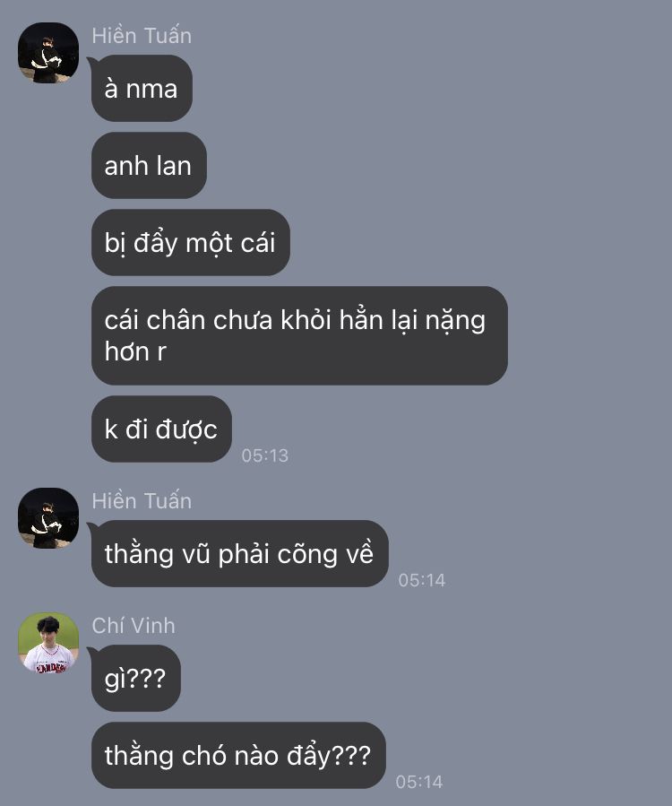Tap the 'à nma' message bubble
This screenshot has height=806, width=672.
pos(142,89)
